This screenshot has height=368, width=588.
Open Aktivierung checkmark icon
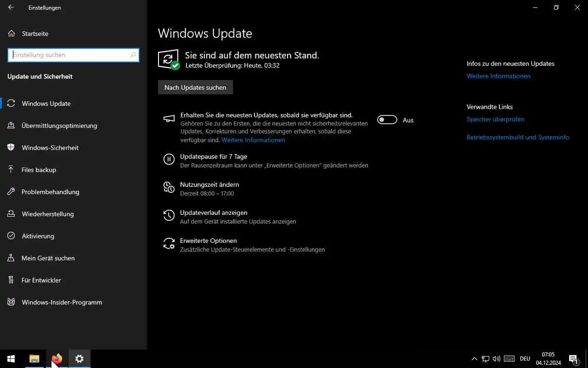[11, 236]
